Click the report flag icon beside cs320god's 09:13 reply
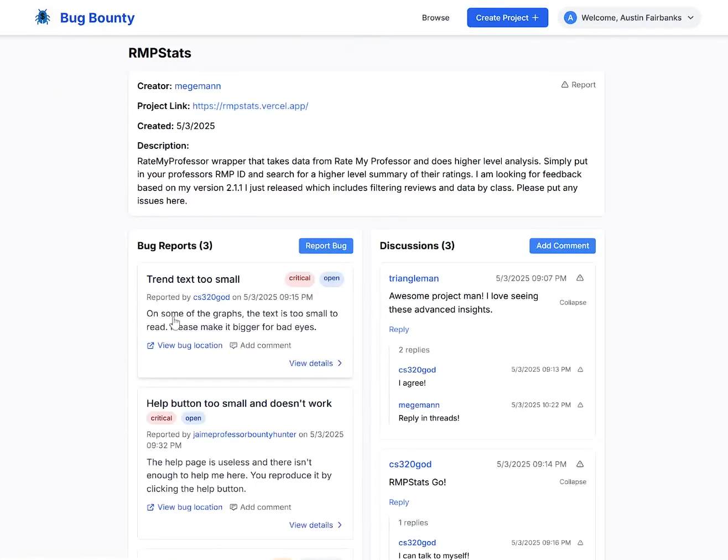 point(580,370)
